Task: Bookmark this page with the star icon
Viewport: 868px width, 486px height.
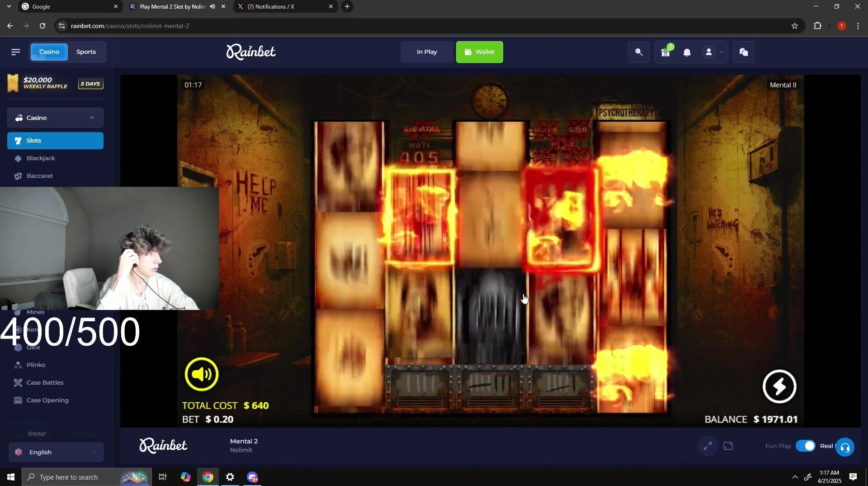Action: click(795, 26)
